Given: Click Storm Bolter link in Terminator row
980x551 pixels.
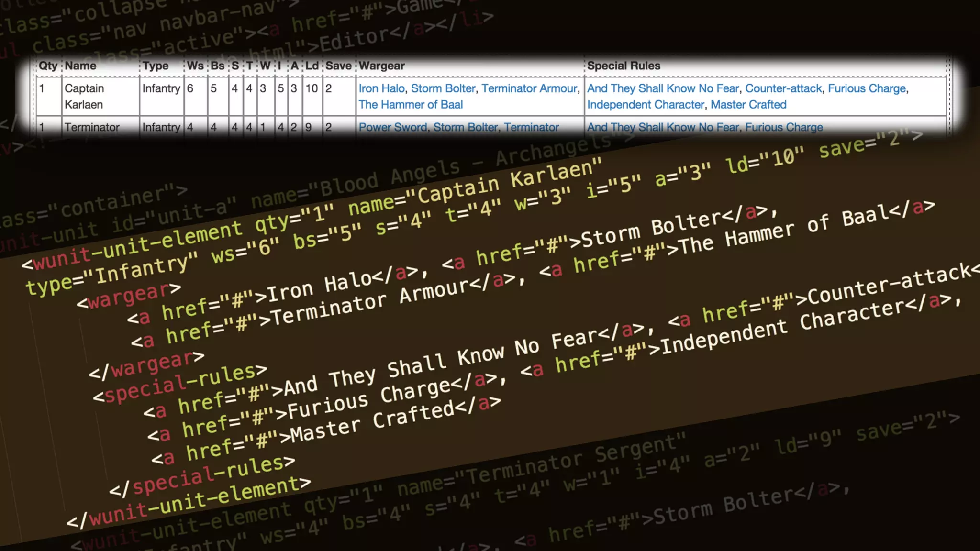Looking at the screenshot, I should (x=465, y=127).
